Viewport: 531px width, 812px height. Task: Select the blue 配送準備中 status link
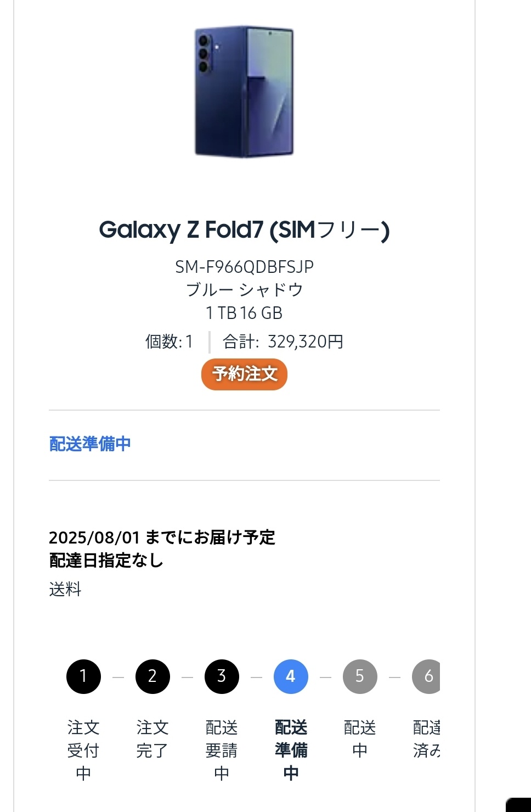[x=90, y=444]
